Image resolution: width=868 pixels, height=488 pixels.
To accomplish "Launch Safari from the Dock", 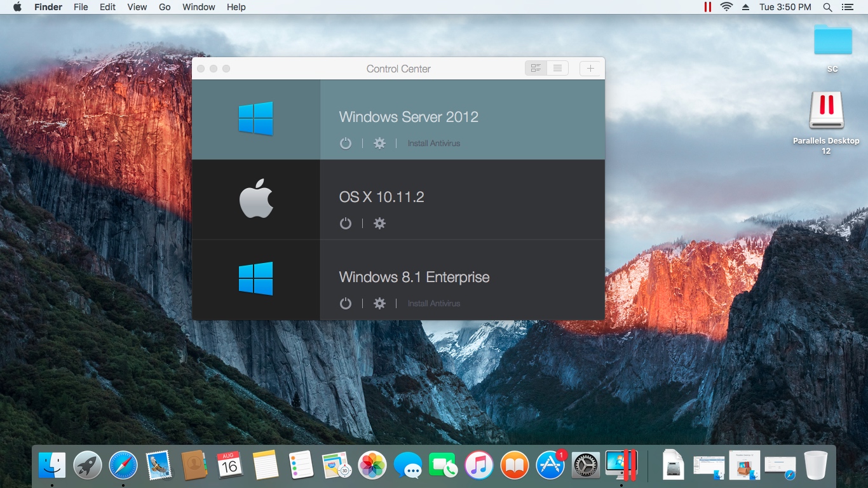I will click(123, 465).
